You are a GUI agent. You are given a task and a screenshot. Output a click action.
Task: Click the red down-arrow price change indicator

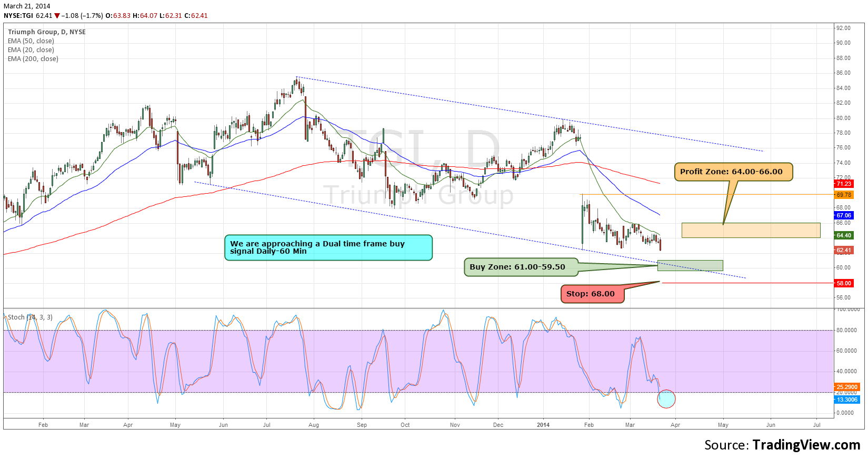pos(57,16)
